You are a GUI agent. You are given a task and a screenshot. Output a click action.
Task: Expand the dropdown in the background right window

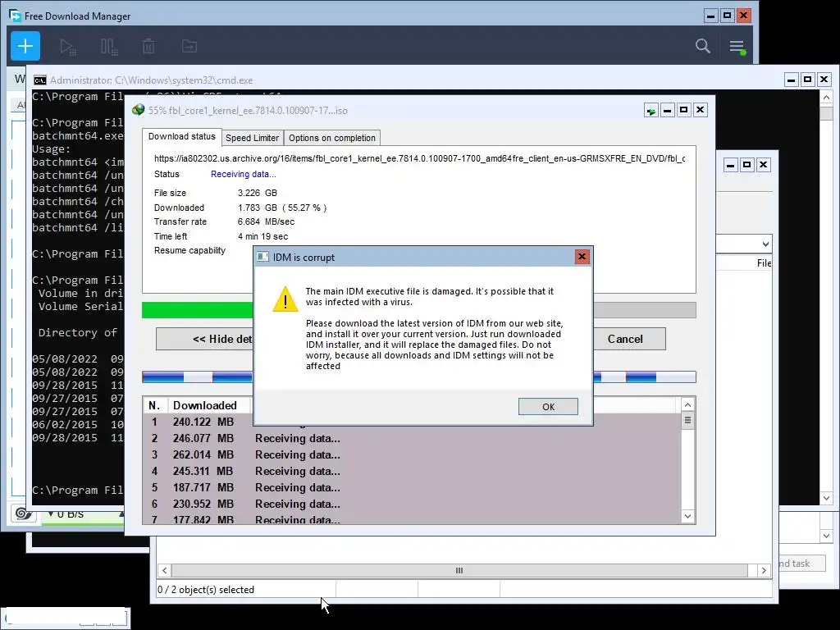pyautogui.click(x=765, y=244)
